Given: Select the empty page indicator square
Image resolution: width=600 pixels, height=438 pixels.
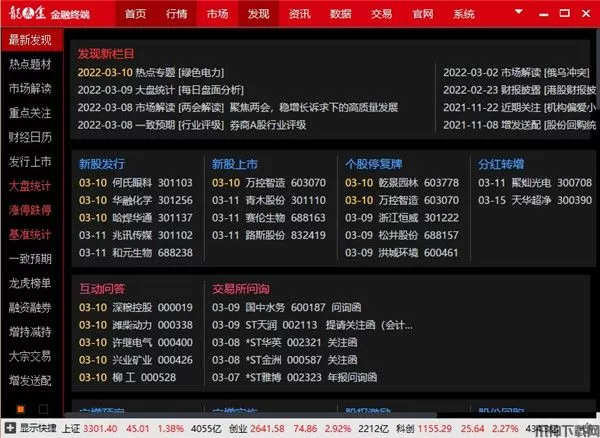Looking at the screenshot, I should click(43, 409).
